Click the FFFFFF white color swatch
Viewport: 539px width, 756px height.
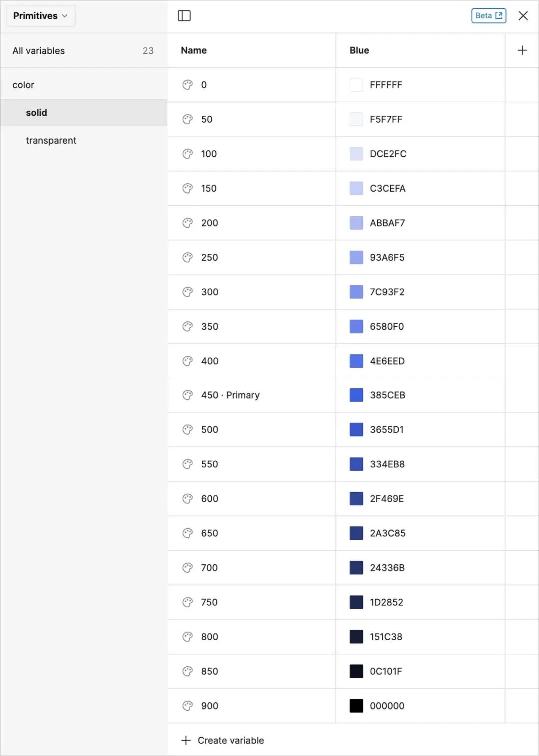point(356,85)
